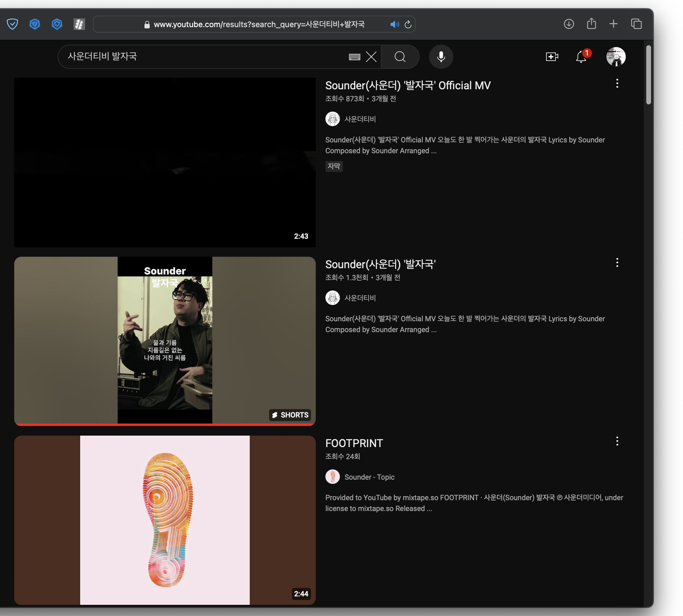683x616 pixels.
Task: Open the account profile avatar
Action: pyautogui.click(x=616, y=56)
